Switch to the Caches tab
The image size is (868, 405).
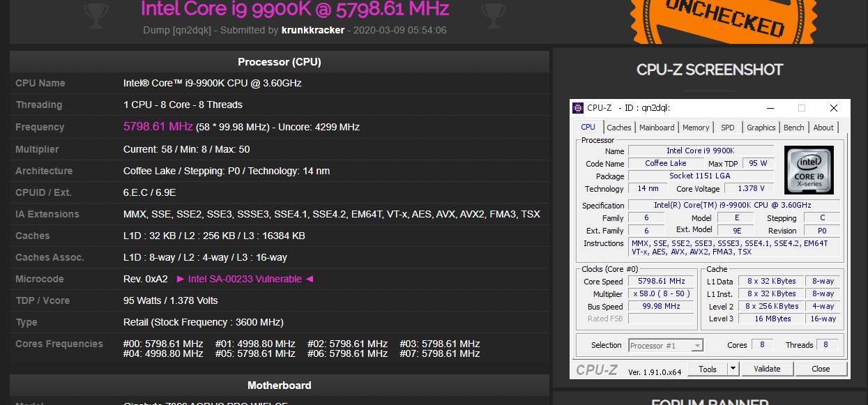tap(618, 128)
